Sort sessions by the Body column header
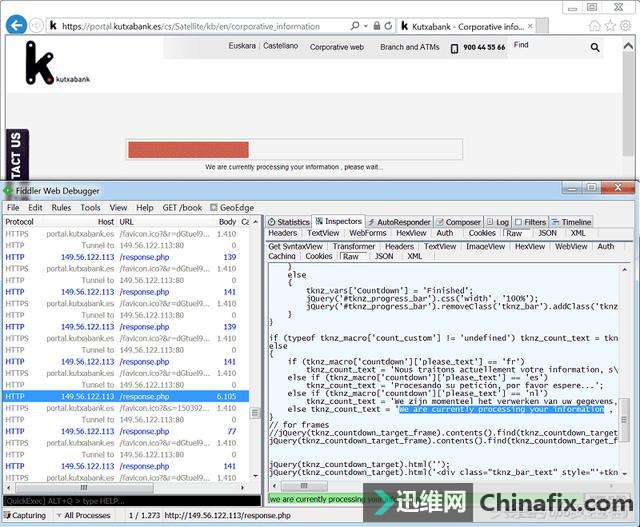This screenshot has height=527, width=640. [227, 222]
